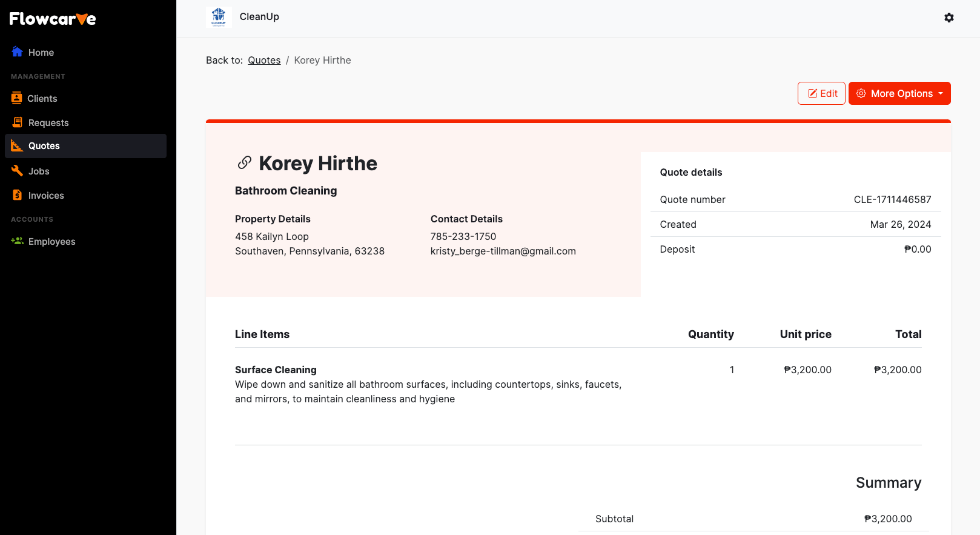The image size is (980, 535).
Task: Click the Summary heading
Action: click(889, 482)
